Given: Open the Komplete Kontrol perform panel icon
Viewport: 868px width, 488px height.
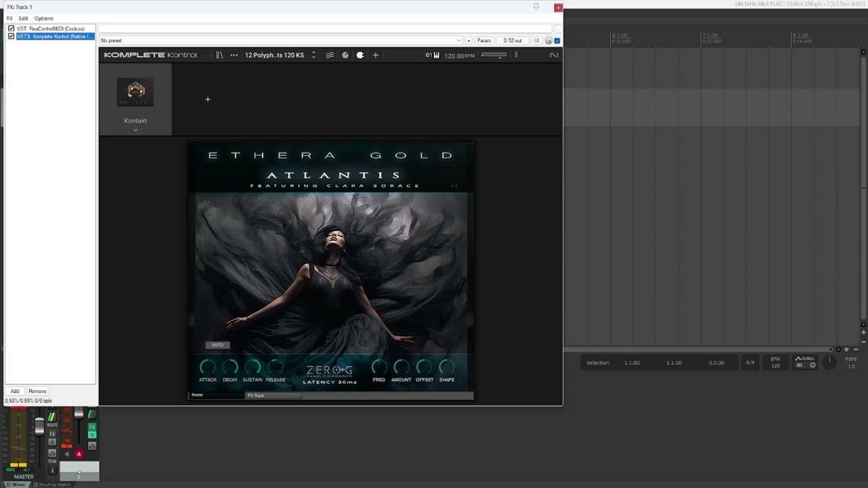Looking at the screenshot, I should coord(345,55).
